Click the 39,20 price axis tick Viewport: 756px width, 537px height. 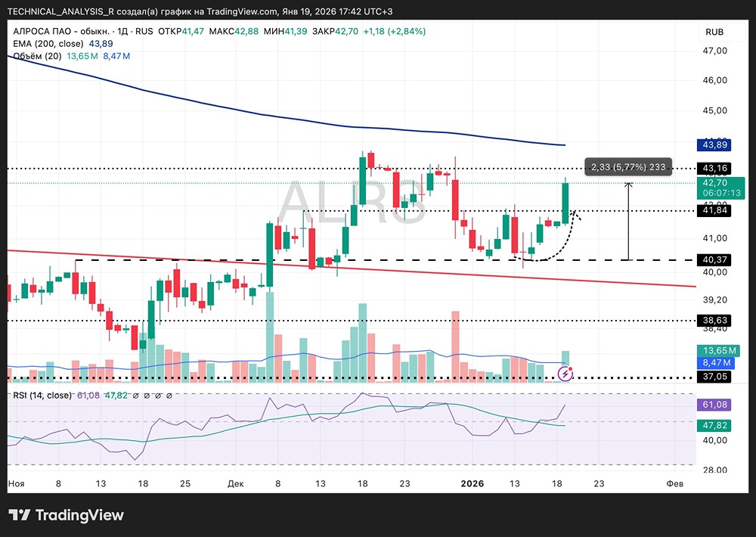pyautogui.click(x=714, y=300)
